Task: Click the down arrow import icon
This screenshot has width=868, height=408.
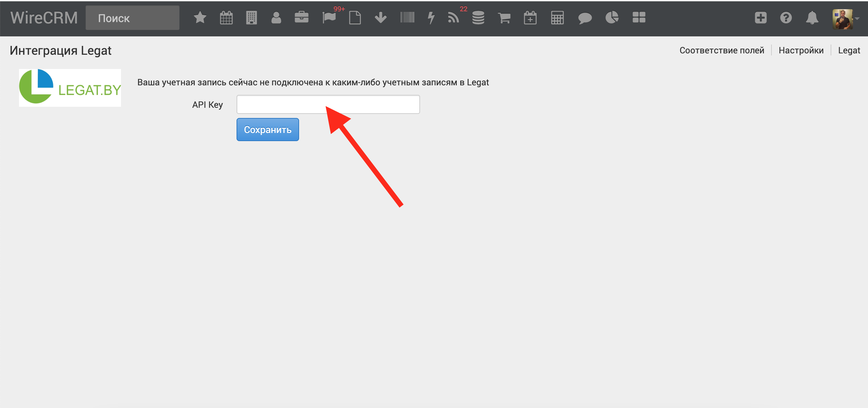Action: (x=381, y=18)
